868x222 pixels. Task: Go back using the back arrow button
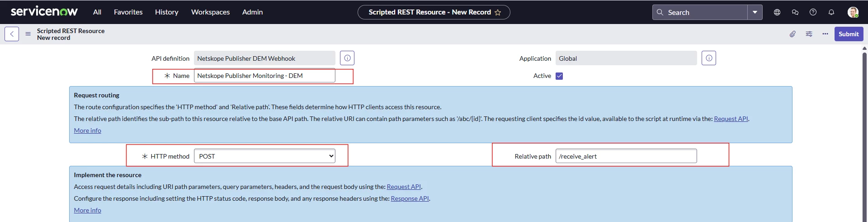point(12,34)
